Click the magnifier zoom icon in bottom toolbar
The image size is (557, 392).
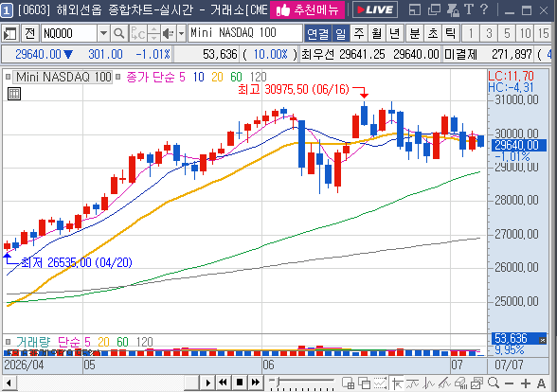pos(493,383)
